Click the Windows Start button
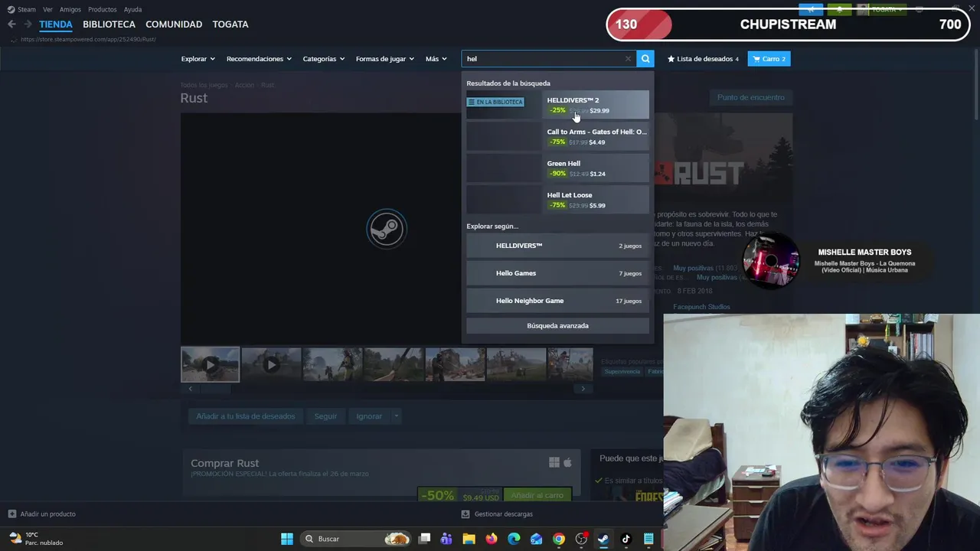The image size is (980, 551). click(x=286, y=539)
